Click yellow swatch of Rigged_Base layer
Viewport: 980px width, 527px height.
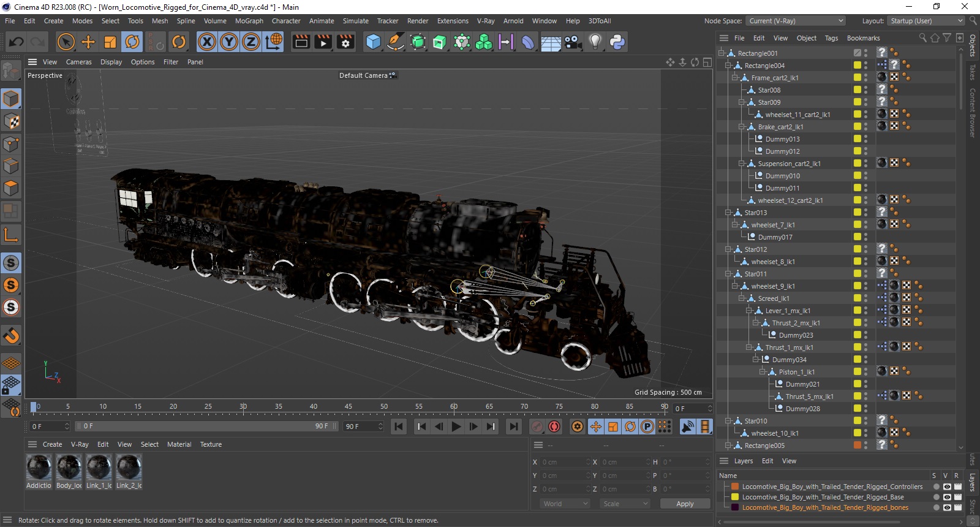[735, 497]
